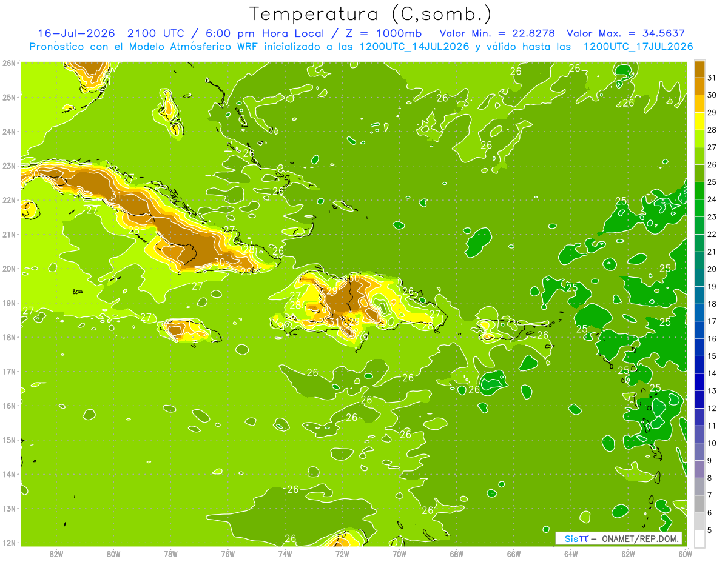728x562 pixels.
Task: Click the 72W longitude axis label
Action: point(342,554)
